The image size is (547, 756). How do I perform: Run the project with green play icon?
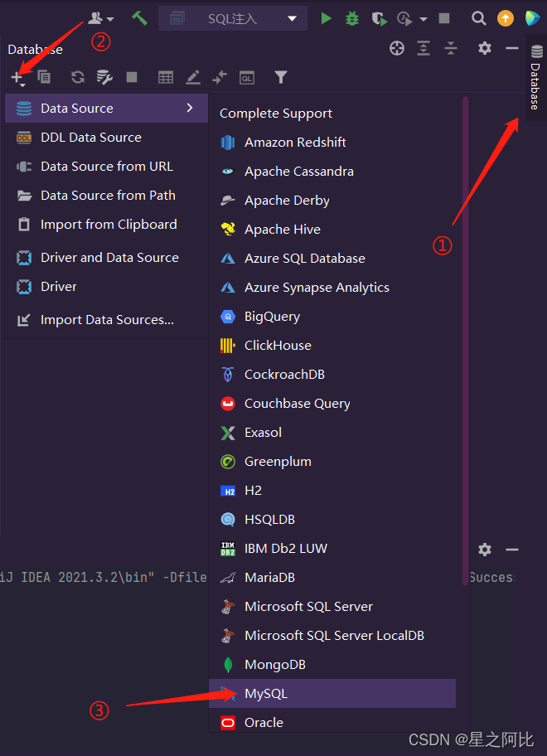tap(327, 18)
